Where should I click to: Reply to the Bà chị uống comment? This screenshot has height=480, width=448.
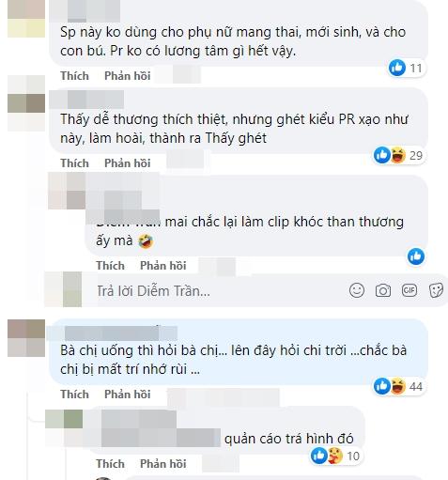coord(127,395)
